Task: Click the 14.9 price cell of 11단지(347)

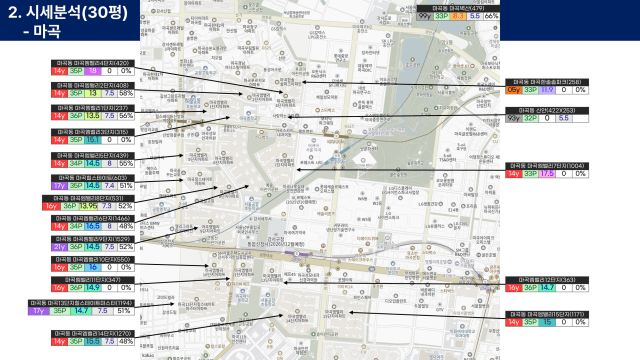Action: click(93, 287)
